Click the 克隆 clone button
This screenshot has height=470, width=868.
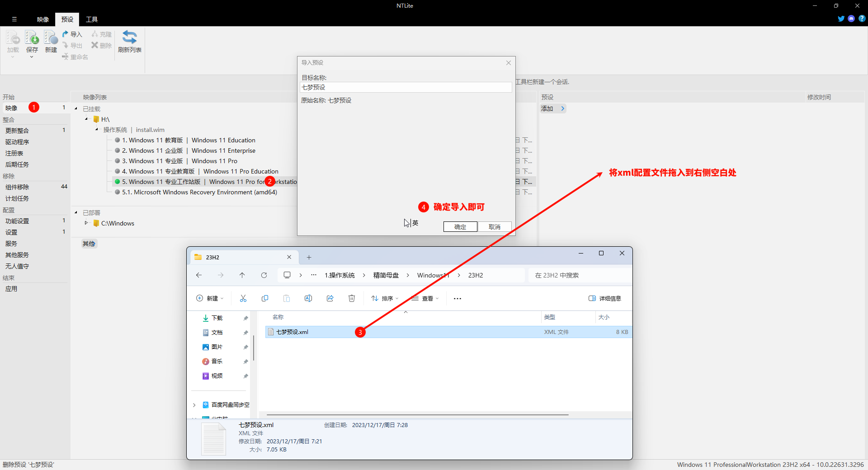pos(102,34)
